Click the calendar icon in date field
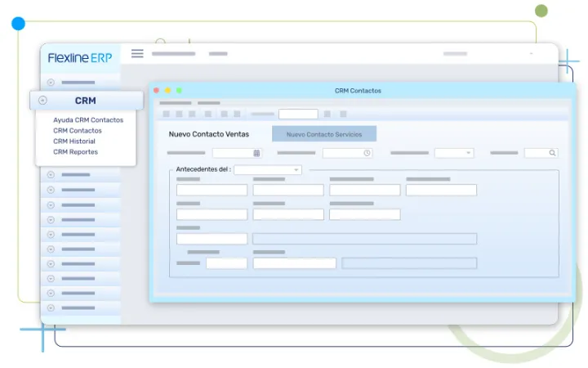This screenshot has width=588, height=368. pos(256,153)
